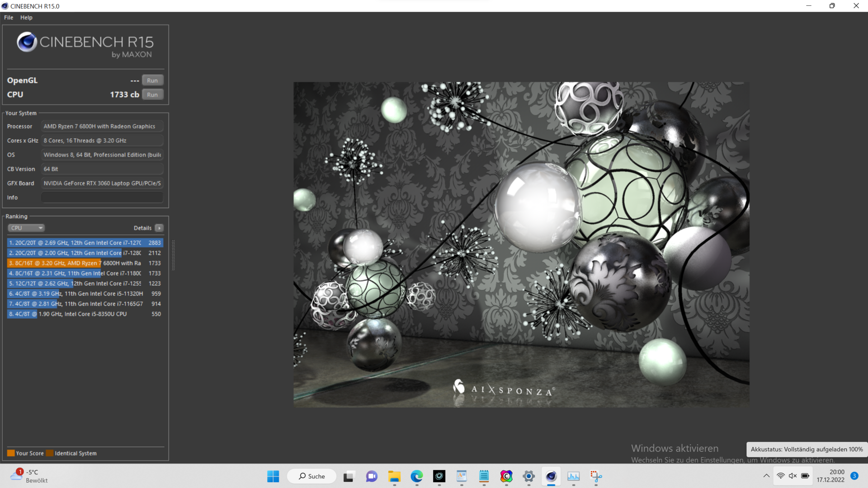Open Settings gear in taskbar
Viewport: 868px width, 488px height.
point(528,476)
